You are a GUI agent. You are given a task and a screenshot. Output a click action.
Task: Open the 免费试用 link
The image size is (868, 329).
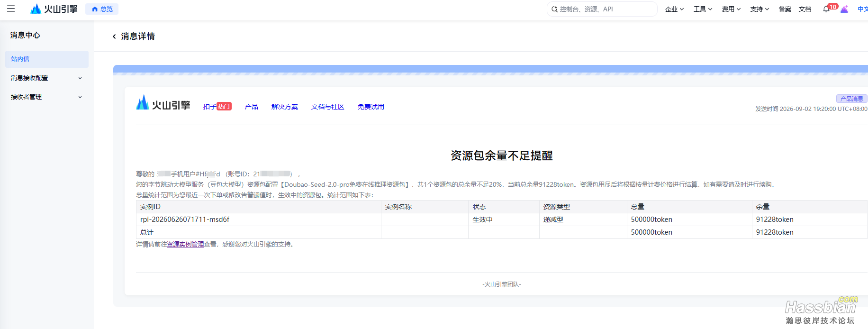[371, 107]
